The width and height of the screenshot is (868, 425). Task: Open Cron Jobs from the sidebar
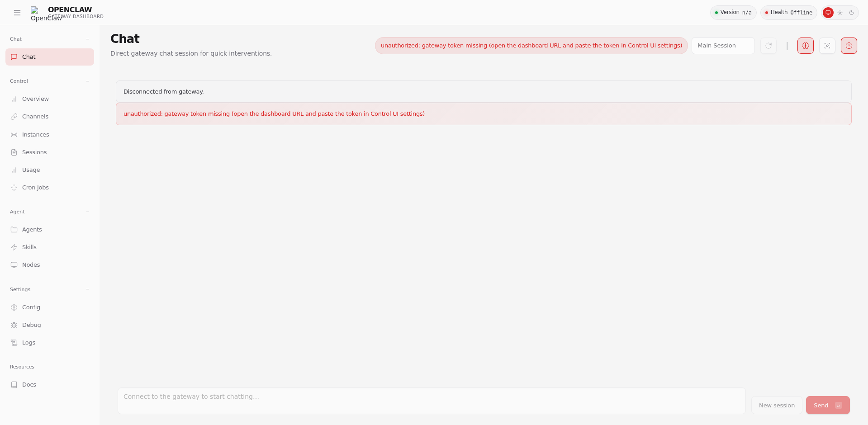[x=35, y=187]
